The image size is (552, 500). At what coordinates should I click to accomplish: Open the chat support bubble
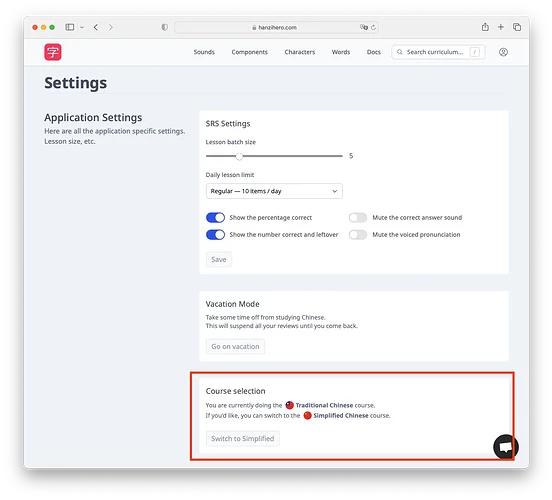click(506, 447)
